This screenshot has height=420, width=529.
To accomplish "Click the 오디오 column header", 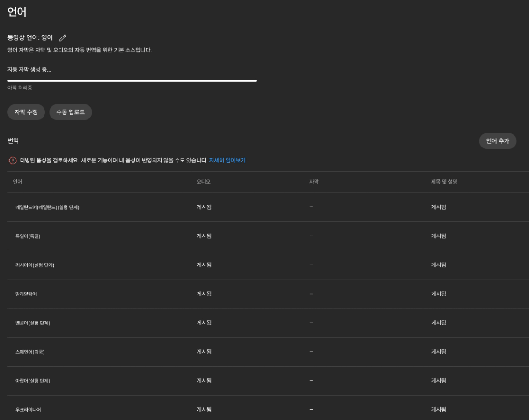I will point(203,182).
